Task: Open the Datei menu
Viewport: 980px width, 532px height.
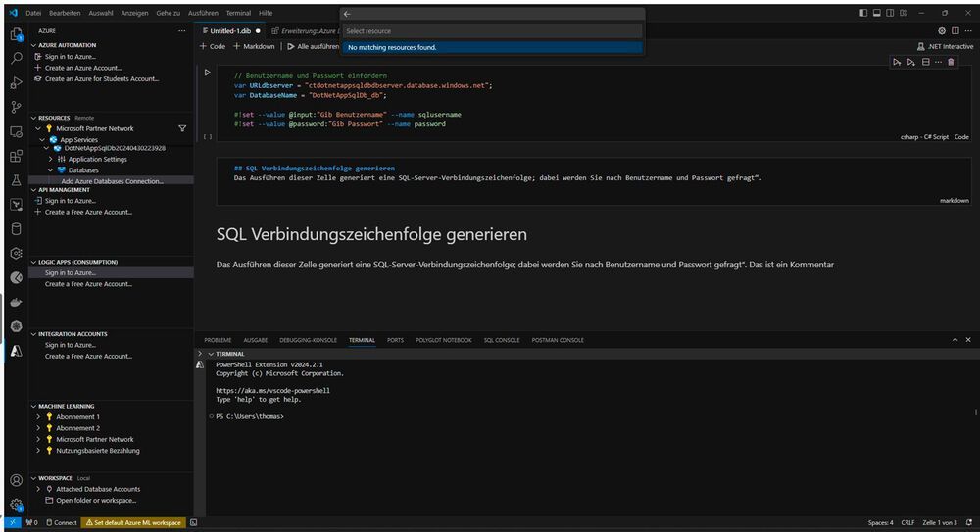Action: coord(33,13)
